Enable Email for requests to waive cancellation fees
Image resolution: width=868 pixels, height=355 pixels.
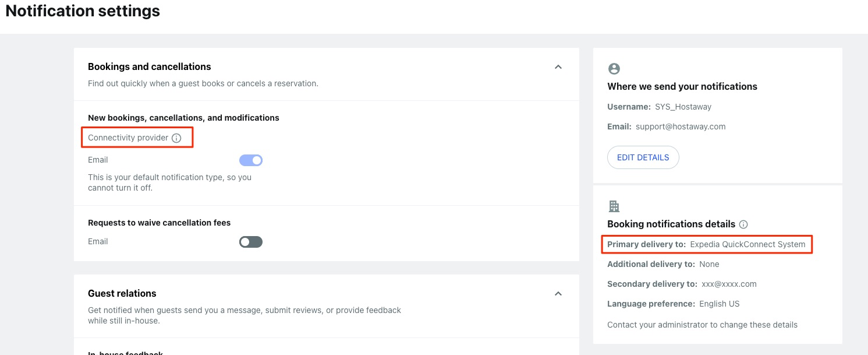(251, 242)
